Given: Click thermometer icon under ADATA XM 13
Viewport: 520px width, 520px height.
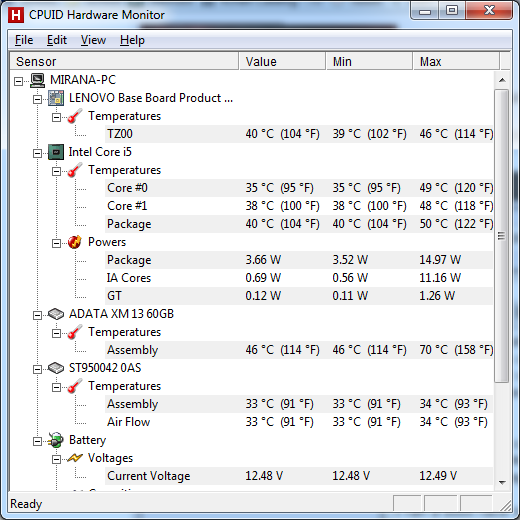Looking at the screenshot, I should (x=75, y=332).
